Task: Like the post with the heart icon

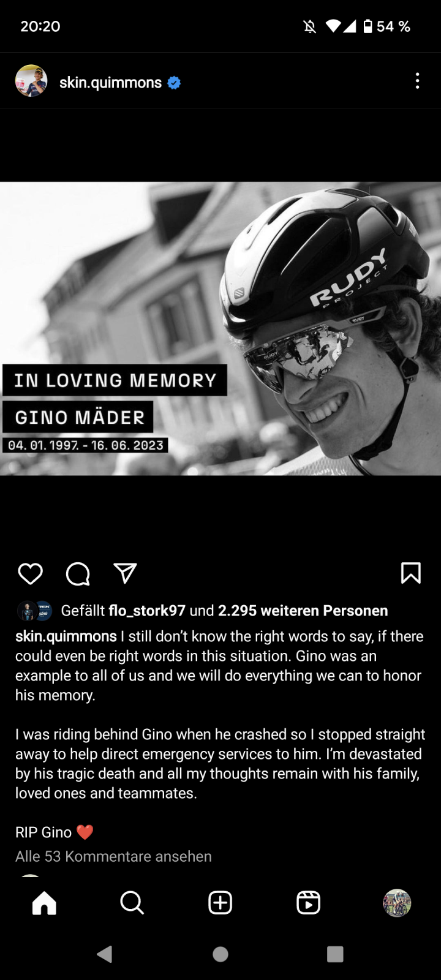Action: (x=30, y=573)
